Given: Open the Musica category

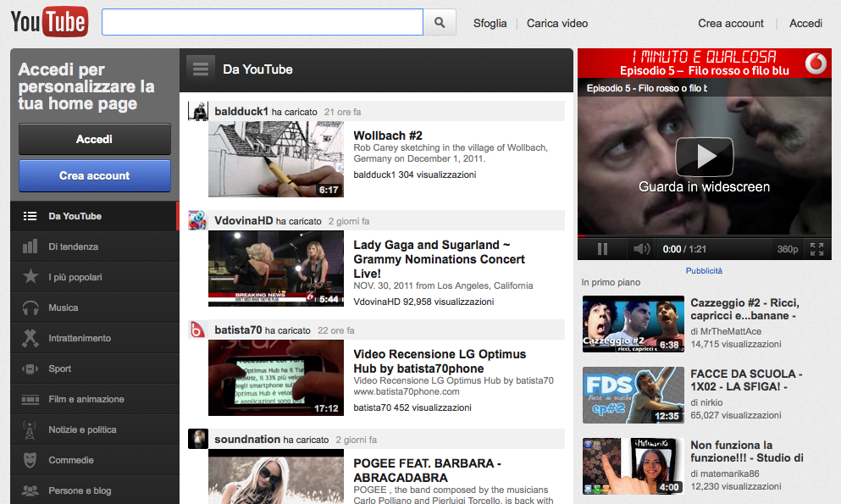Looking at the screenshot, I should tap(64, 307).
